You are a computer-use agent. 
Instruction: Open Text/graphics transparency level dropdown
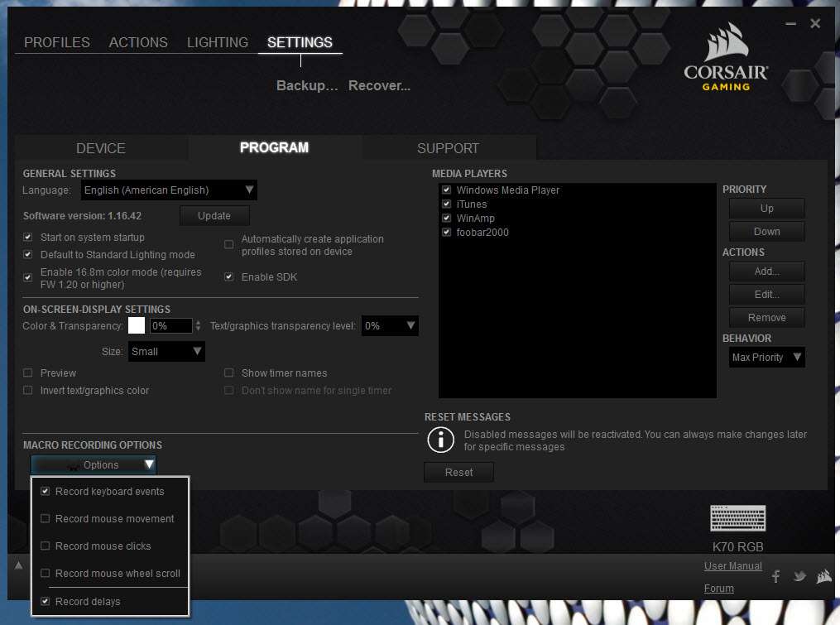[x=390, y=325]
